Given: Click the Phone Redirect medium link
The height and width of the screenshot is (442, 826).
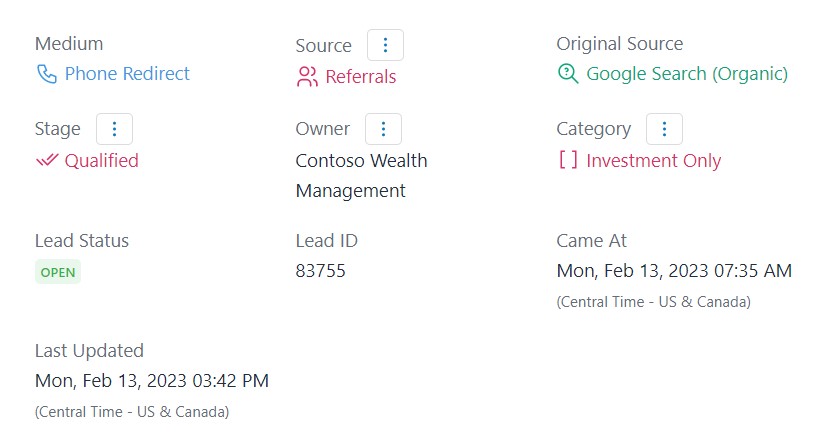Looking at the screenshot, I should [127, 74].
